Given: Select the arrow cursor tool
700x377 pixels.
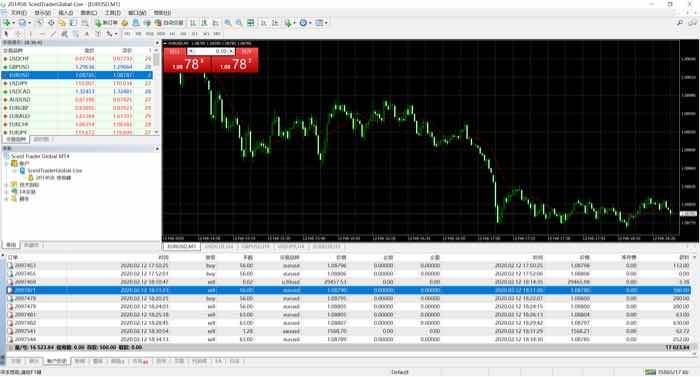Looking at the screenshot, I should coord(6,34).
